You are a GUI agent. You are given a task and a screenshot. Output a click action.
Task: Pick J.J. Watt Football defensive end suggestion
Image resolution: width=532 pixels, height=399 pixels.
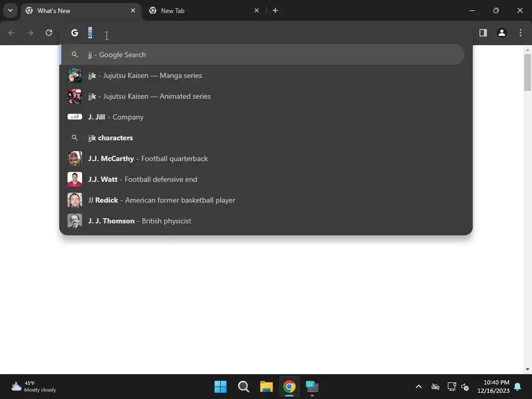[x=262, y=179]
